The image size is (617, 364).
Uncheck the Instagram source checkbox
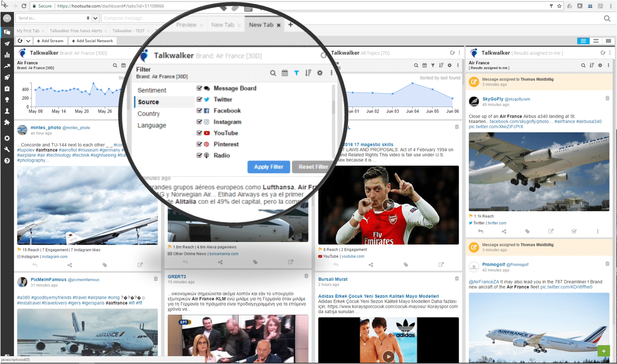point(199,122)
